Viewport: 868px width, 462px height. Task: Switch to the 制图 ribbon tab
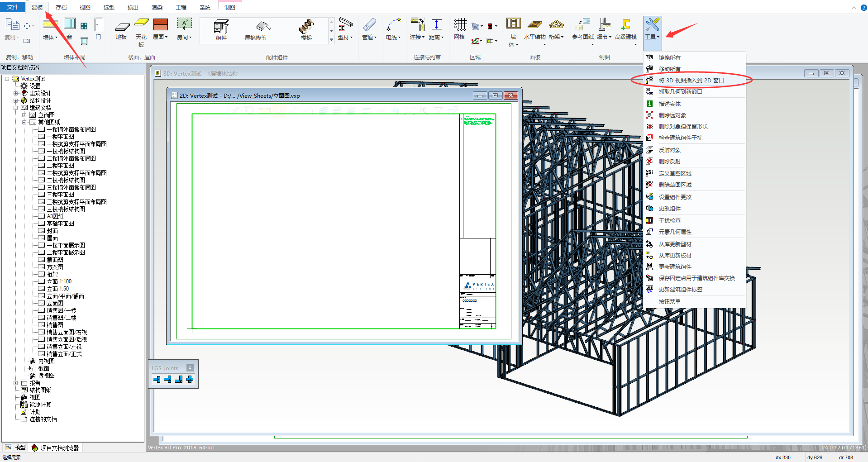tap(230, 7)
